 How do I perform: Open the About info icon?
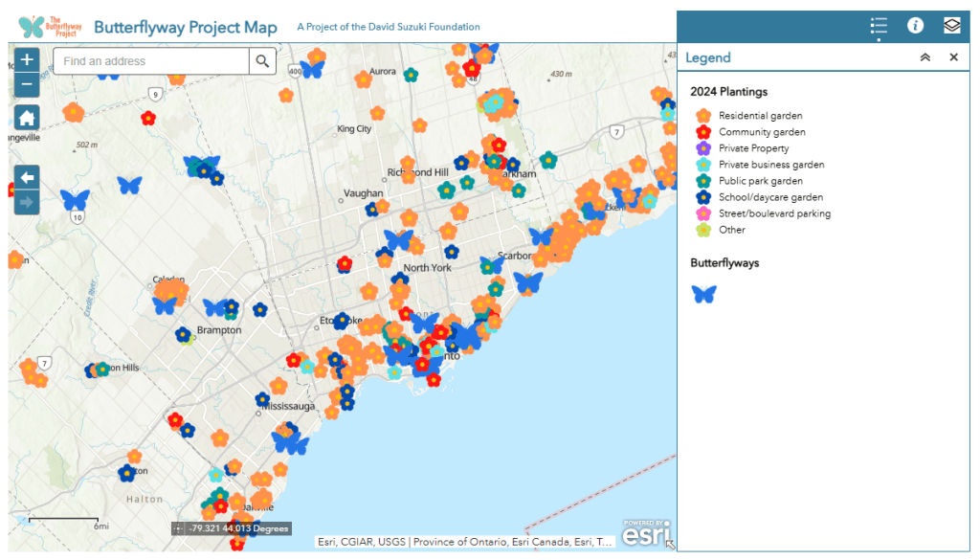tap(915, 26)
